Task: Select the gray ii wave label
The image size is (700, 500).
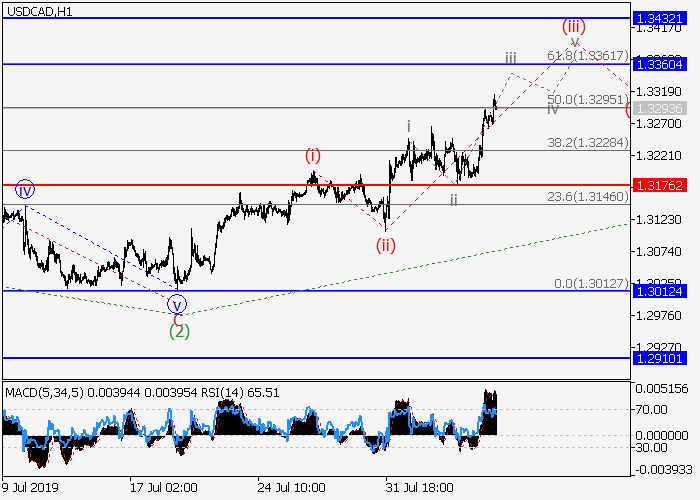Action: (453, 200)
